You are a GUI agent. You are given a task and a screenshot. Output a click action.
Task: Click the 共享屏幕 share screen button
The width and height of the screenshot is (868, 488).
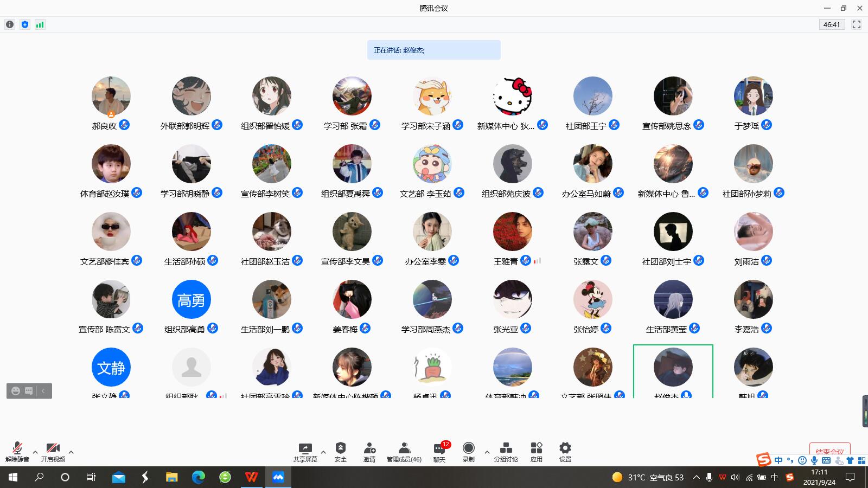(305, 452)
